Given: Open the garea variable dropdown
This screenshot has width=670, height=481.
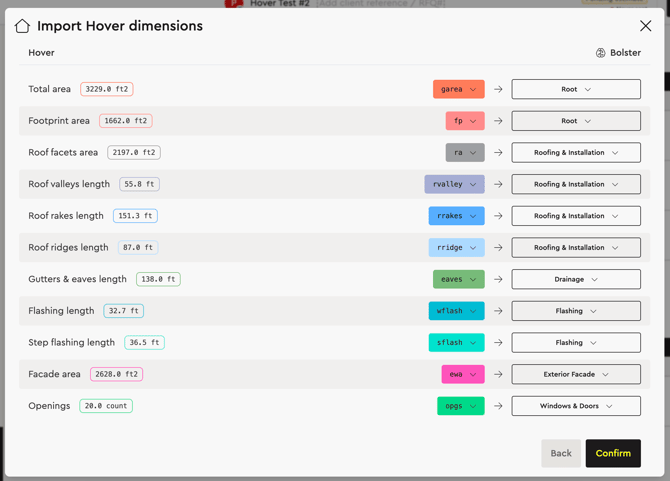Looking at the screenshot, I should pos(459,89).
